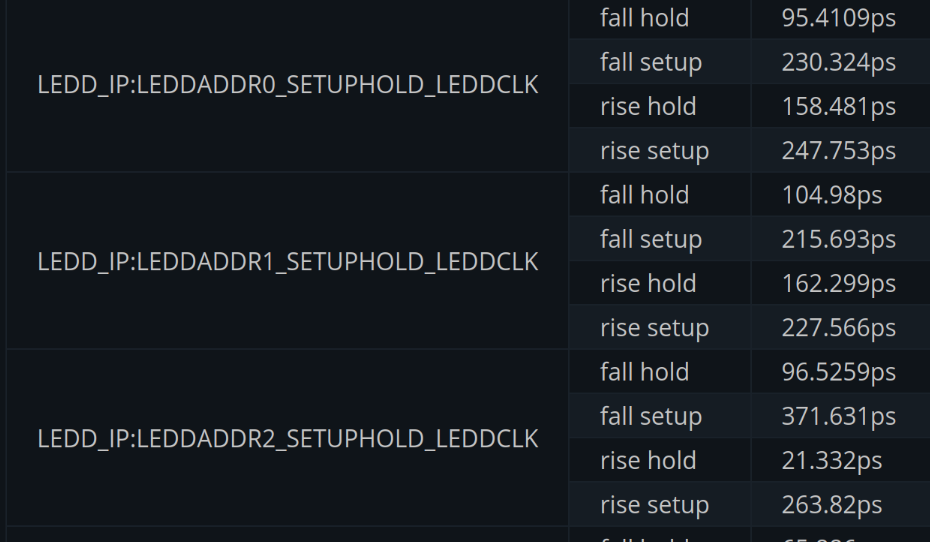Click the 162.299ps cell
Image resolution: width=930 pixels, height=542 pixels.
tap(838, 283)
